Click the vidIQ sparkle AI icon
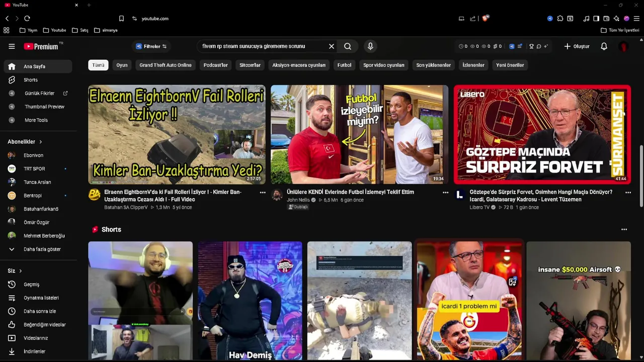 coord(546,46)
